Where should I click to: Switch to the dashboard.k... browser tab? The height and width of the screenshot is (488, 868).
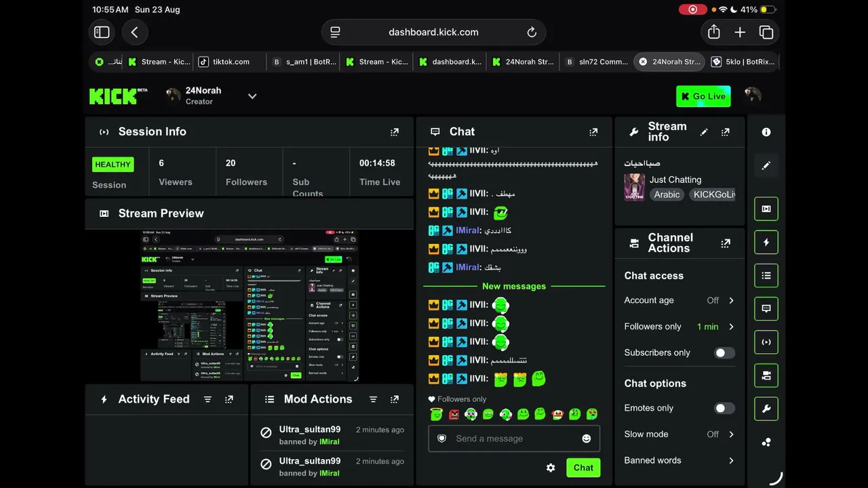pyautogui.click(x=450, y=62)
